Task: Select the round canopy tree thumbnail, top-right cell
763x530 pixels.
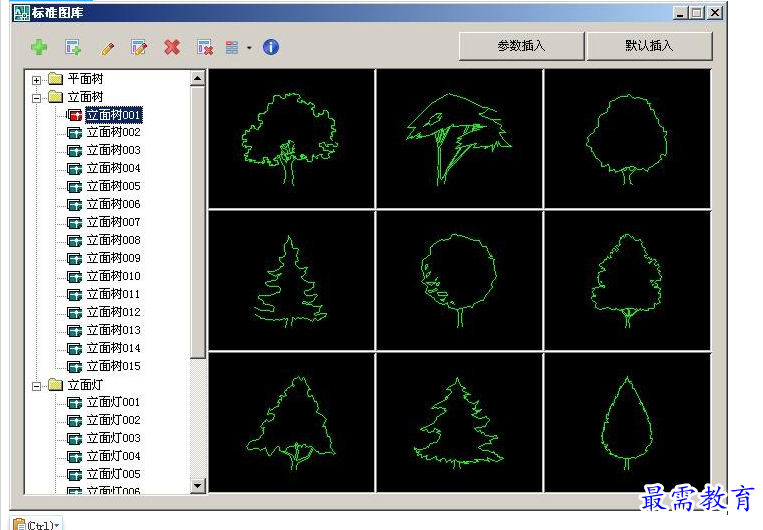Action: click(x=627, y=139)
